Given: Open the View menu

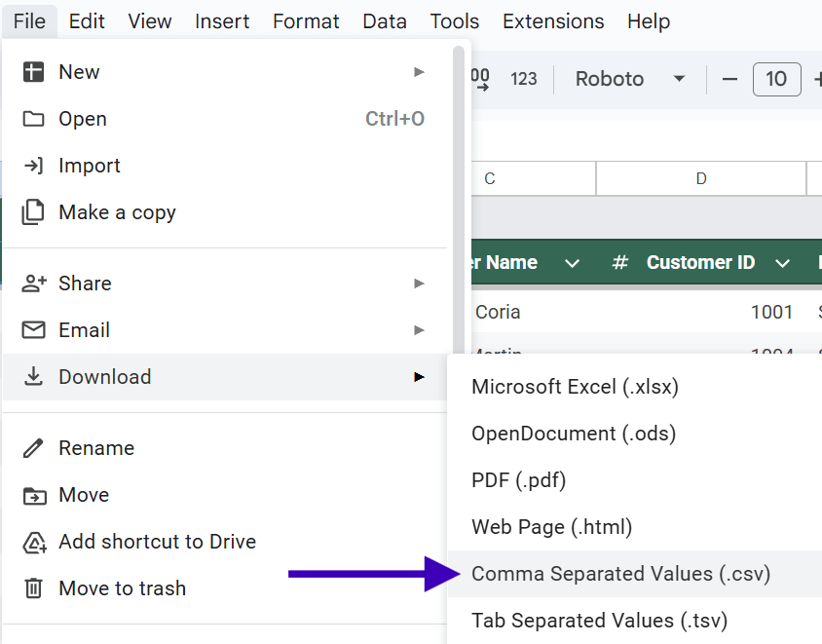Looking at the screenshot, I should pos(149,21).
